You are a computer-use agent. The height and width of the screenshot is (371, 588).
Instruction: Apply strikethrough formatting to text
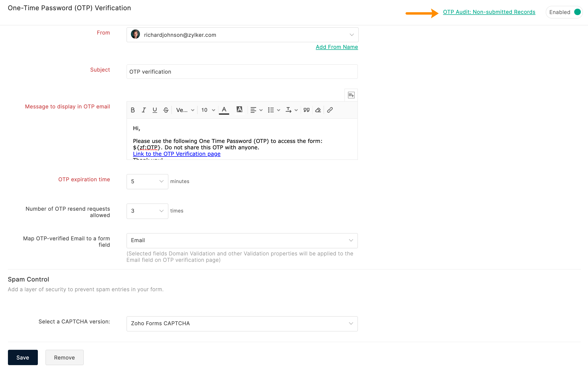[x=166, y=110]
